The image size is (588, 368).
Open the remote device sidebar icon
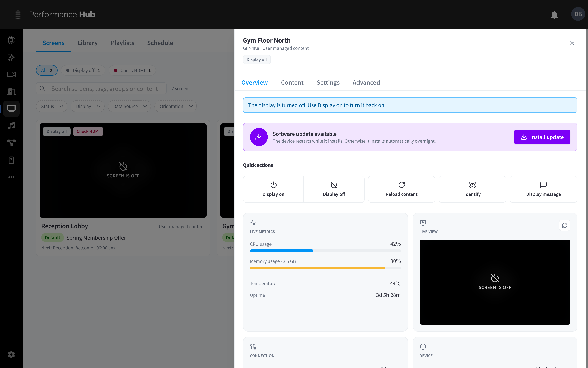point(11,160)
